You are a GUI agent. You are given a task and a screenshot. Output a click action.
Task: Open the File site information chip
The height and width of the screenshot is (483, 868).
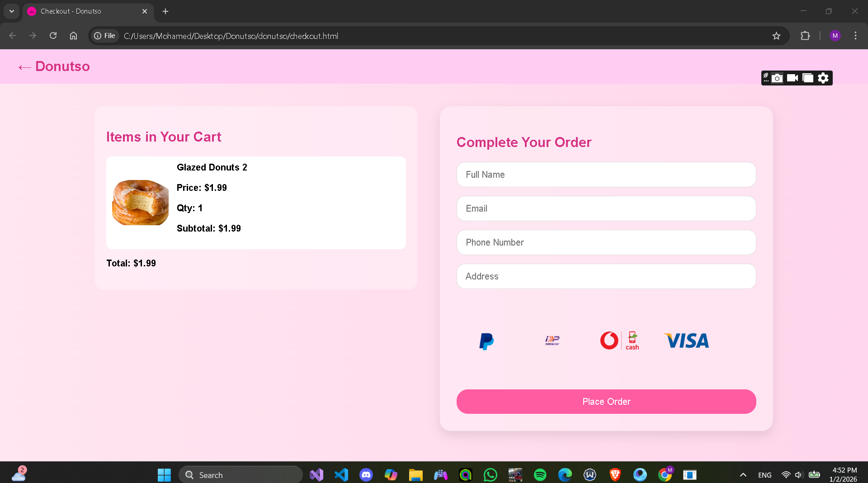[104, 36]
